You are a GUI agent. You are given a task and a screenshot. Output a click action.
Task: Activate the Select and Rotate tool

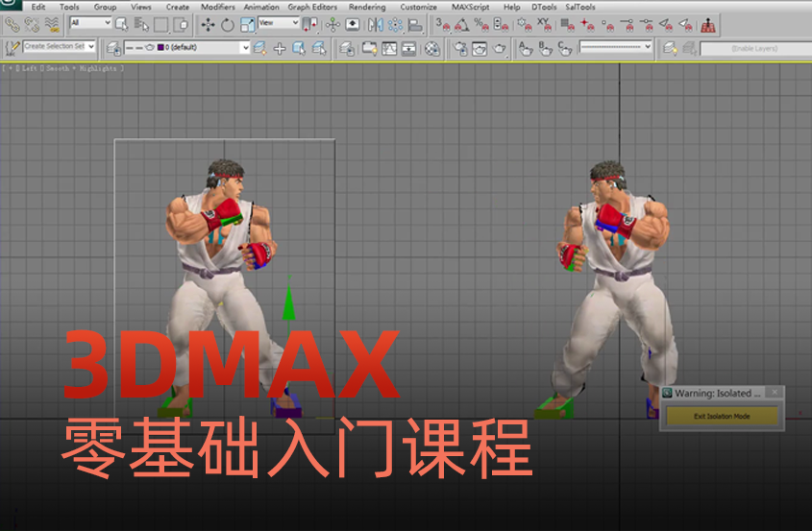[x=228, y=24]
